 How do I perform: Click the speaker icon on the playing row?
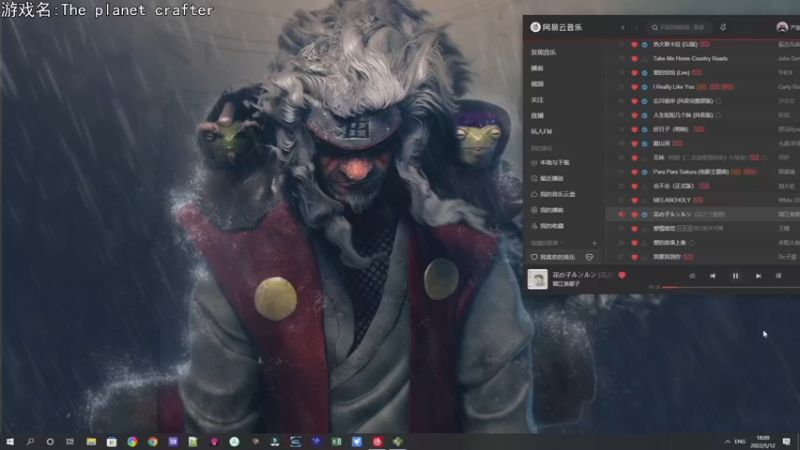coord(621,215)
